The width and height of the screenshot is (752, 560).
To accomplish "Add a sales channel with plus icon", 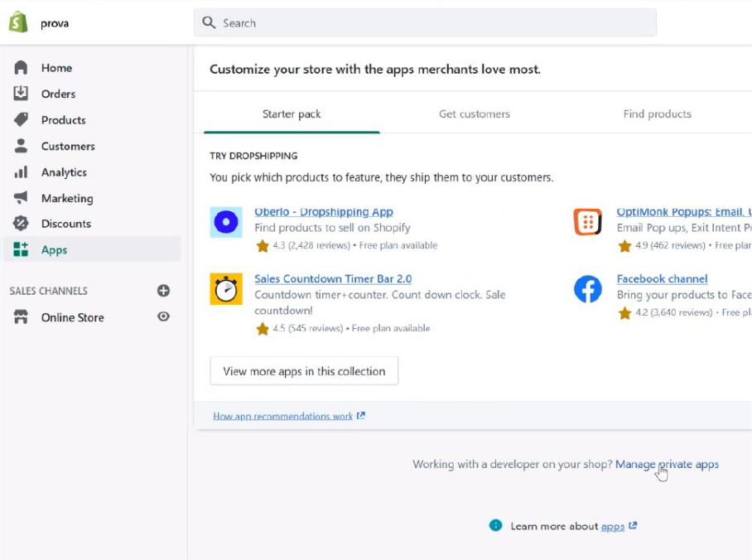I will pos(163,290).
